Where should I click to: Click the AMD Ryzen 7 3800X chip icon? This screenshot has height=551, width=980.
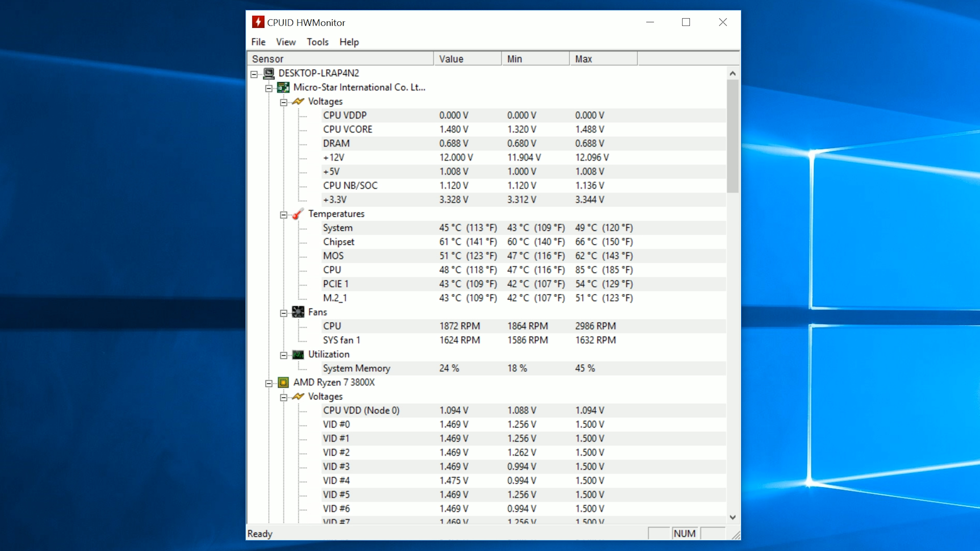point(284,382)
